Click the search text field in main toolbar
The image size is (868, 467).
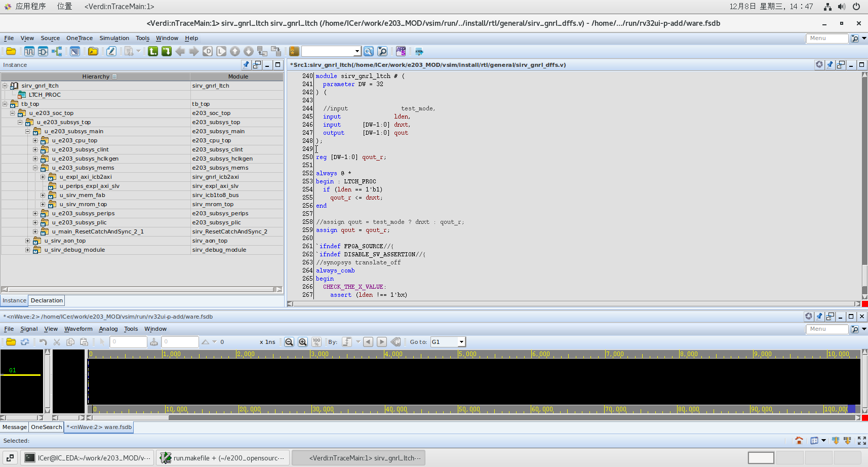[x=328, y=51]
